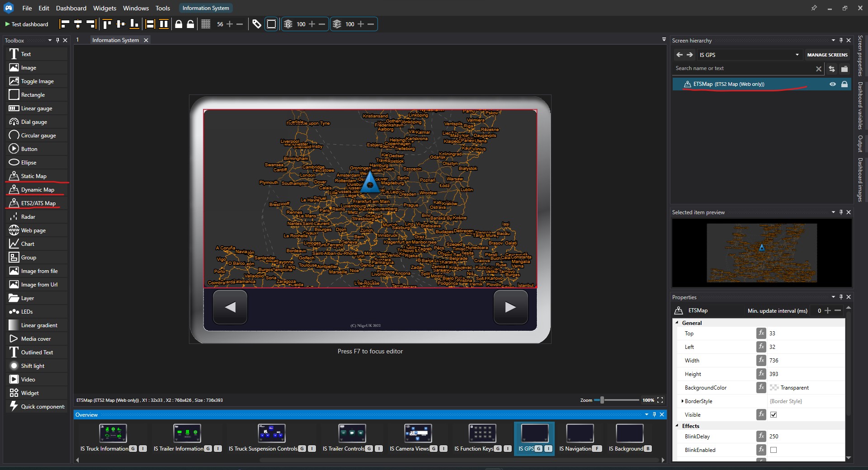This screenshot has height=470, width=868.
Task: Open formula editor for Width property
Action: [x=761, y=360]
